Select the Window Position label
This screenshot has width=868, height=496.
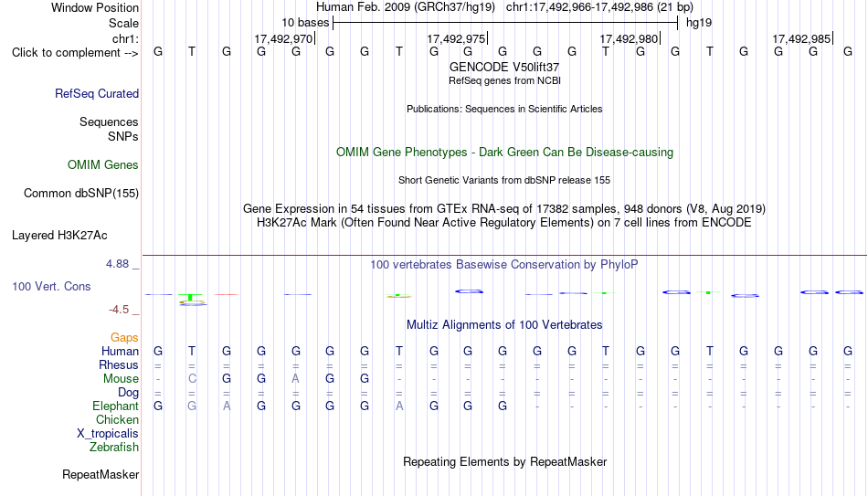(95, 7)
